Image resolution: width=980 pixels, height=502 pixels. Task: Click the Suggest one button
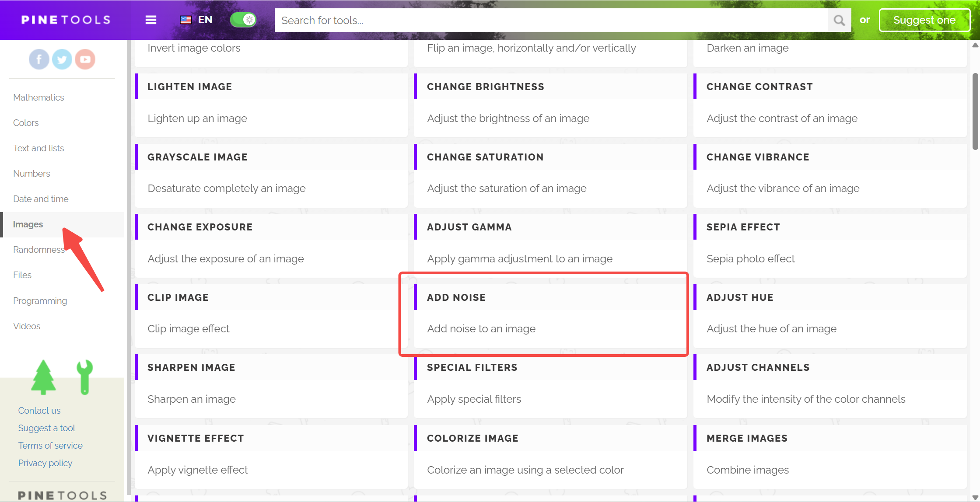pyautogui.click(x=924, y=20)
